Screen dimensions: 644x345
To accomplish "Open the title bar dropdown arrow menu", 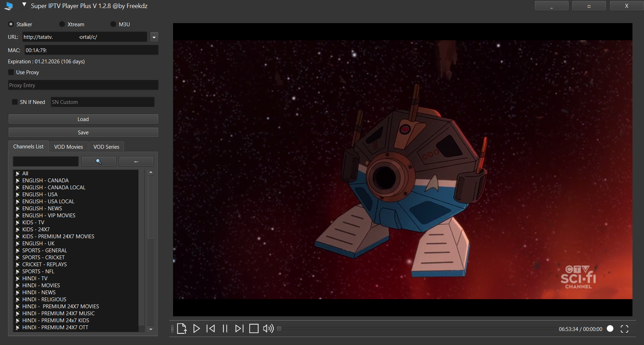I will (24, 5).
